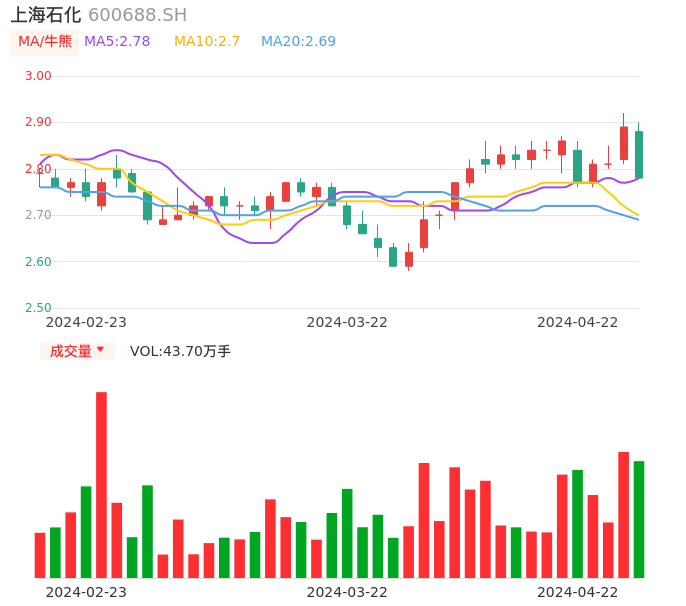Click the MA10:2.7 legend label
Screen dimensions: 686x606
tap(207, 42)
